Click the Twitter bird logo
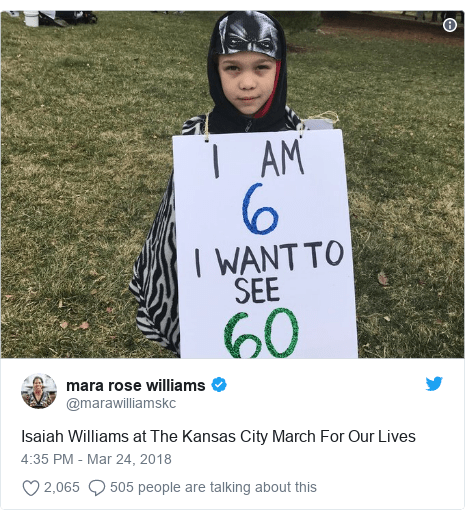The height and width of the screenshot is (520, 465). click(434, 384)
